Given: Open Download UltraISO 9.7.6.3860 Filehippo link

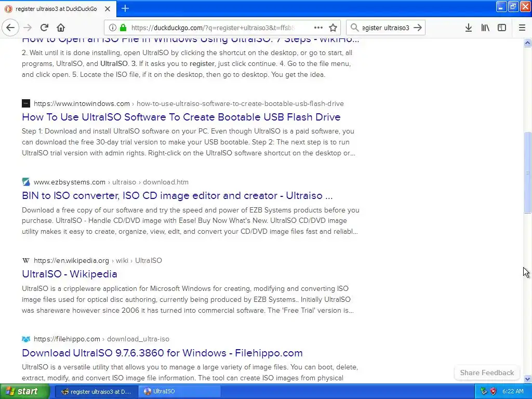Looking at the screenshot, I should click(x=162, y=353).
